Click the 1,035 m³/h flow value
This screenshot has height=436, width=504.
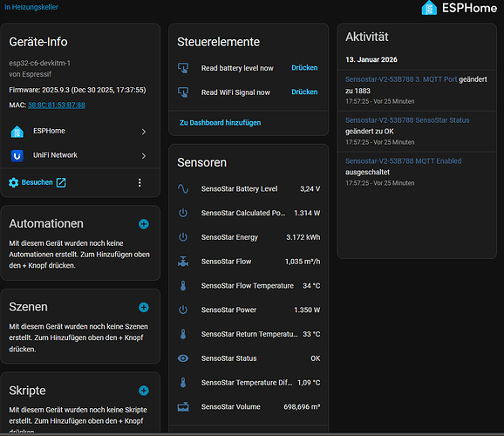[x=303, y=262]
